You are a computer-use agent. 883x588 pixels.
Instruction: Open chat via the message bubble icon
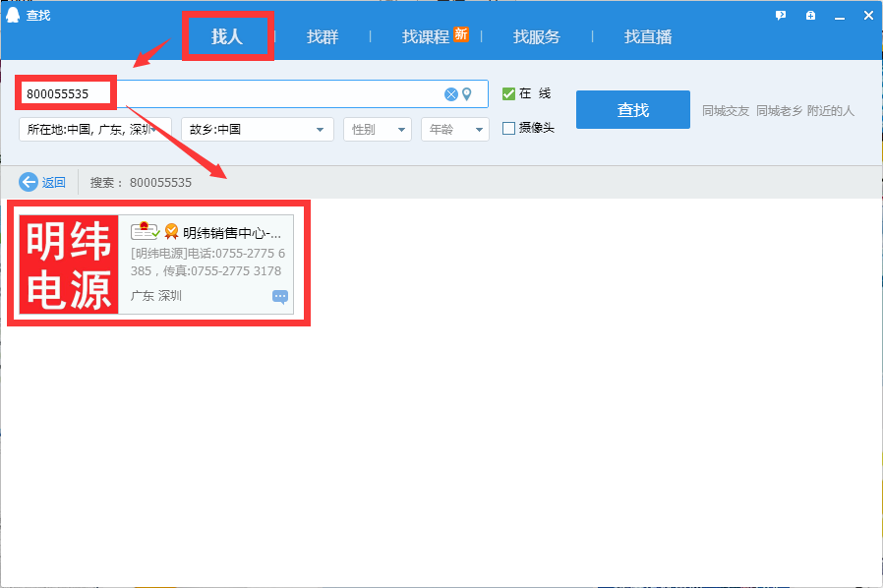click(280, 297)
